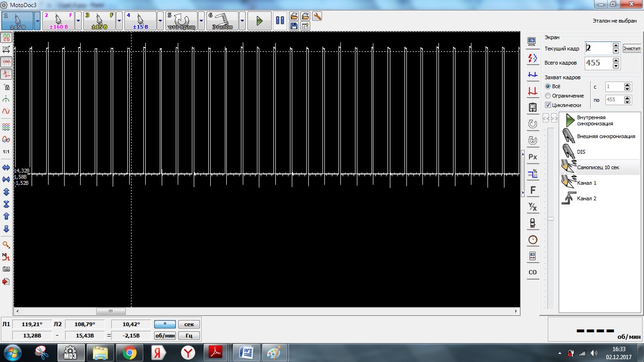Open channel 1 dropdown arrow
The height and width of the screenshot is (362, 644).
[x=37, y=21]
